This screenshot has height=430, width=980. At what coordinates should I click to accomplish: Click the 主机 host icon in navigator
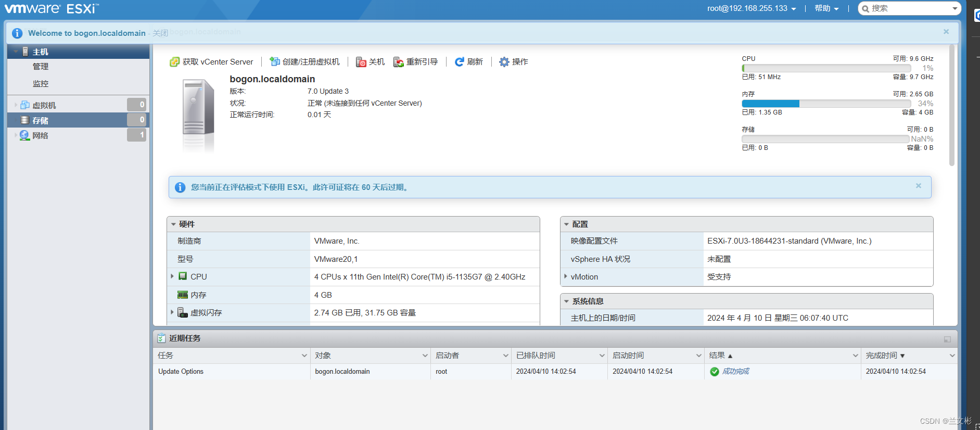[x=25, y=52]
